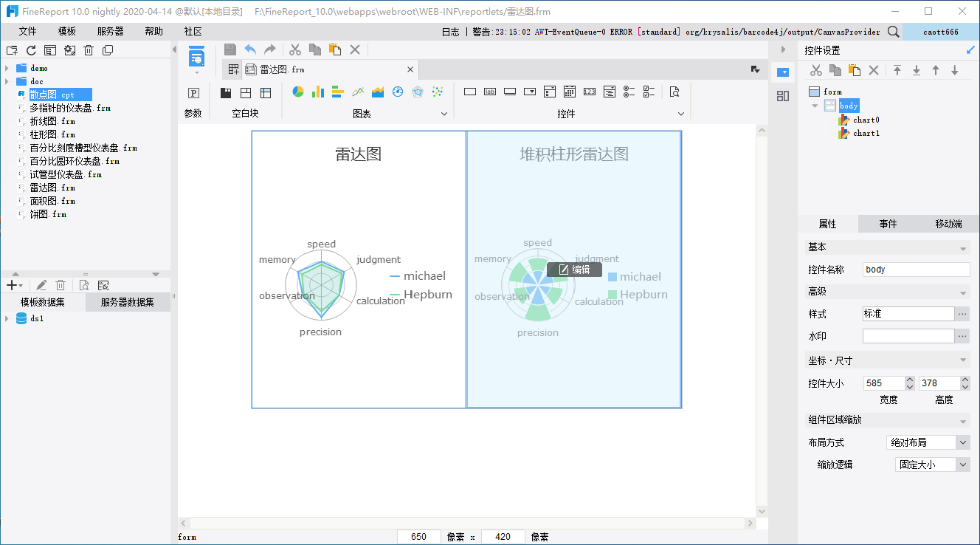Open the 服务器 menu
The image size is (980, 545).
pyautogui.click(x=110, y=32)
